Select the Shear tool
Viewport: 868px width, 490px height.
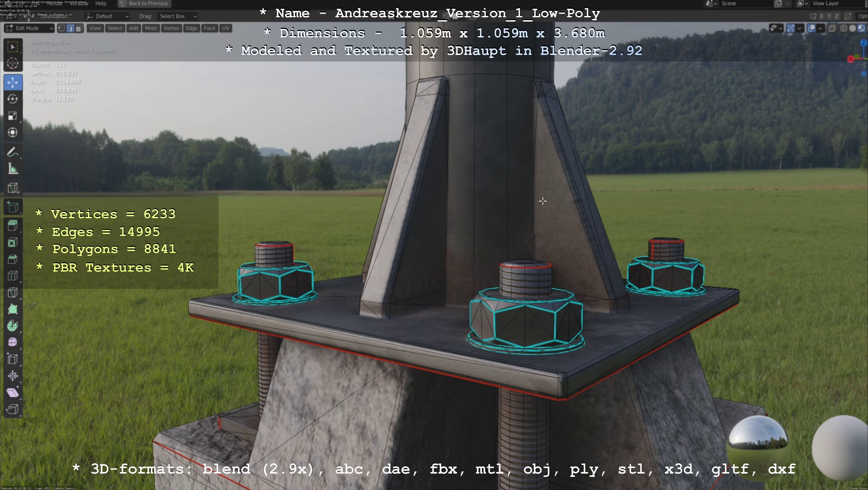13,392
